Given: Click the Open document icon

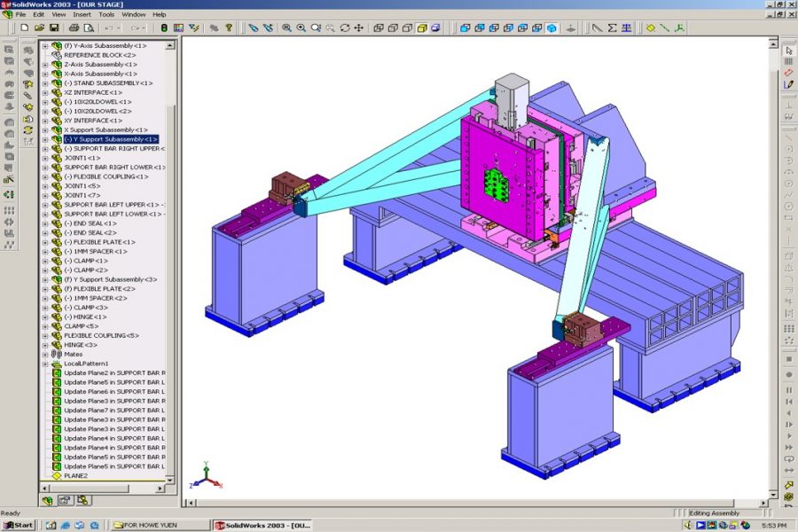Looking at the screenshot, I should pos(39,27).
